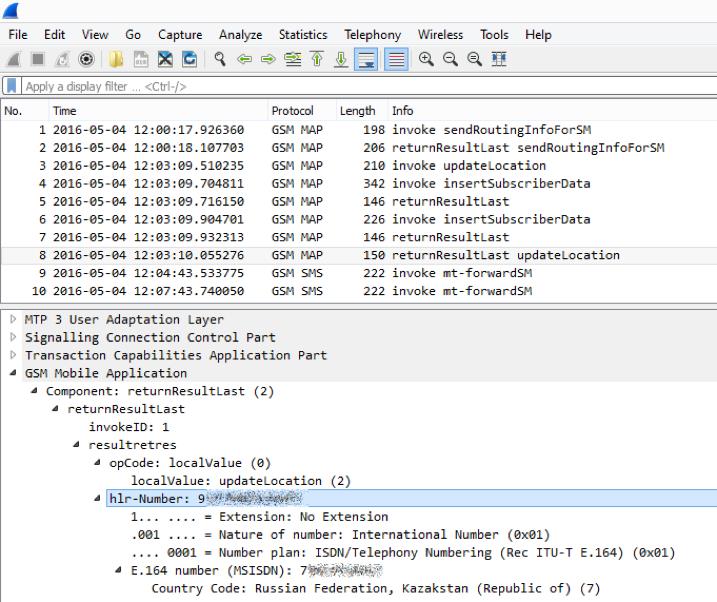Click the start capture shark fin icon
The height and width of the screenshot is (602, 717).
pyautogui.click(x=14, y=60)
